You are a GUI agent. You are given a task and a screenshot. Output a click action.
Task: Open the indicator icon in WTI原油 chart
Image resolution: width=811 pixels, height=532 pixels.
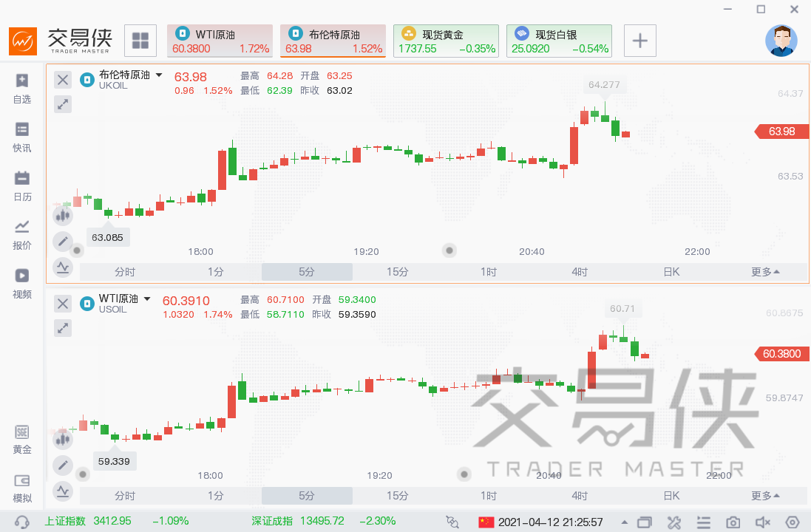click(x=63, y=491)
